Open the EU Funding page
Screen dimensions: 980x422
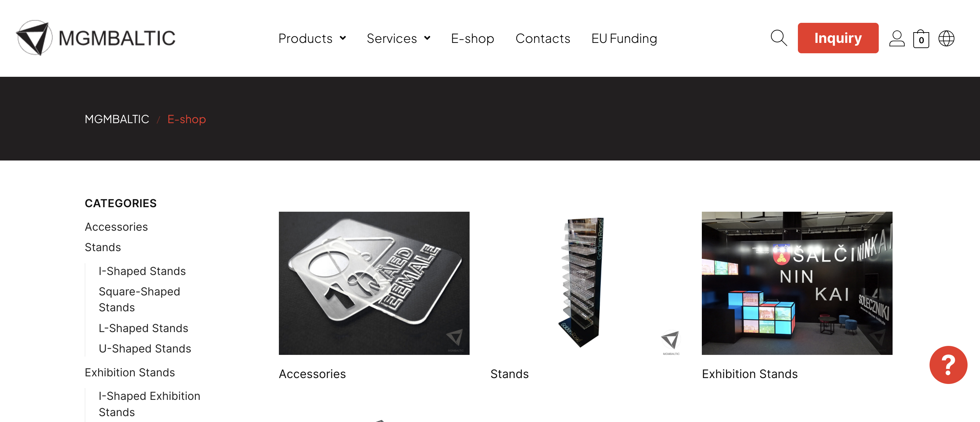click(624, 38)
